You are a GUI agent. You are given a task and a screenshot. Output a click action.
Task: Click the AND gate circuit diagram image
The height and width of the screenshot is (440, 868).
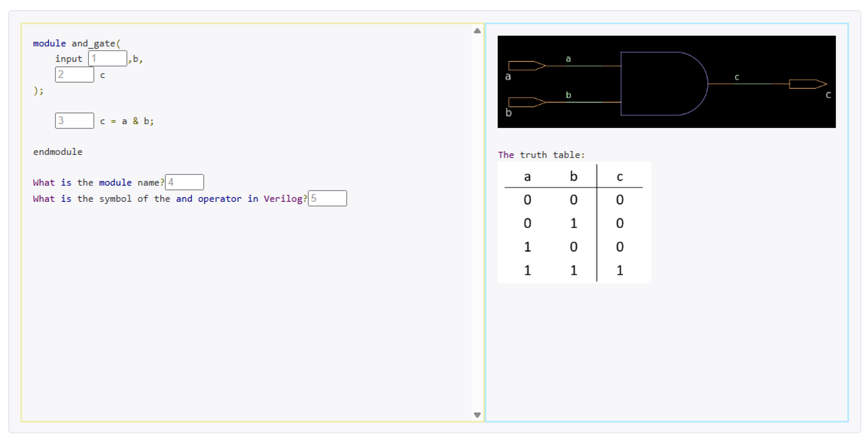point(666,82)
